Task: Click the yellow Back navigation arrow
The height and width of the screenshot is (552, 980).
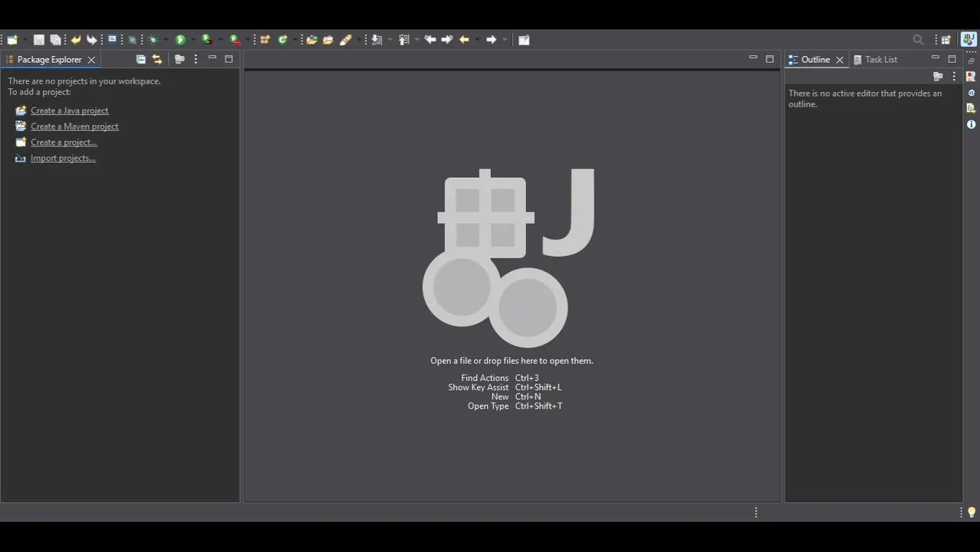Action: coord(464,40)
